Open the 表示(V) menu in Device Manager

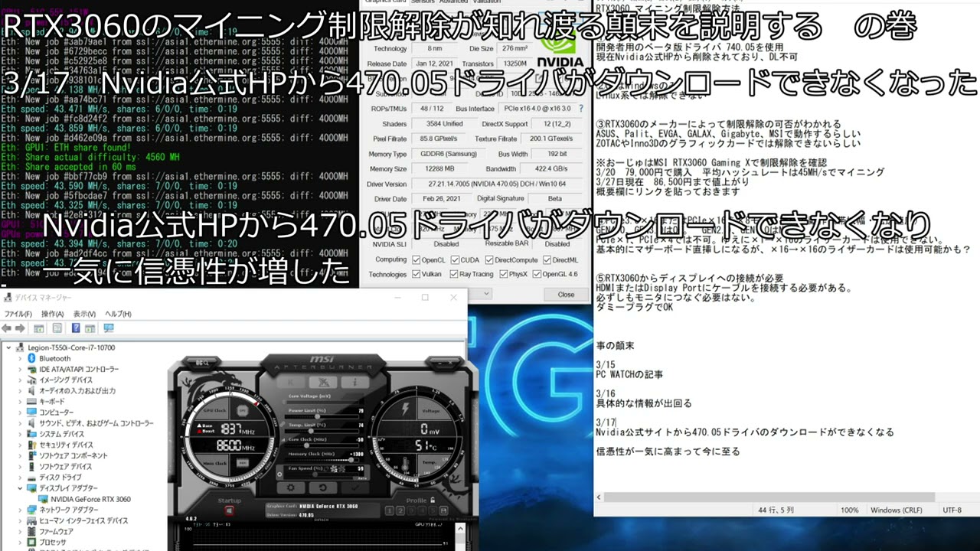pos(84,314)
